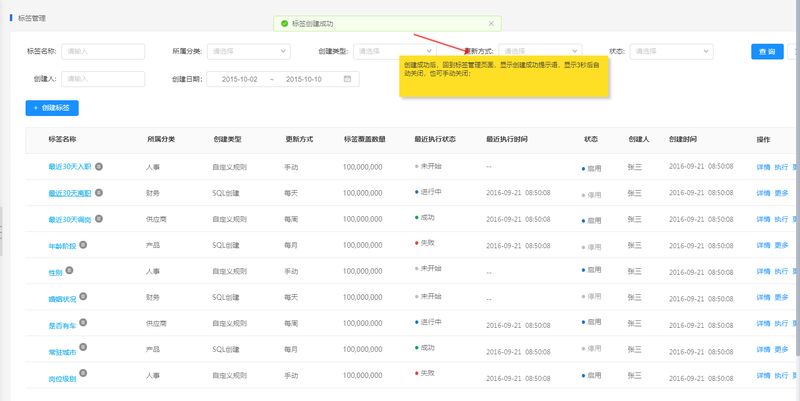This screenshot has width=800, height=401.
Task: Focus the 标签名称 input field
Action: point(103,51)
